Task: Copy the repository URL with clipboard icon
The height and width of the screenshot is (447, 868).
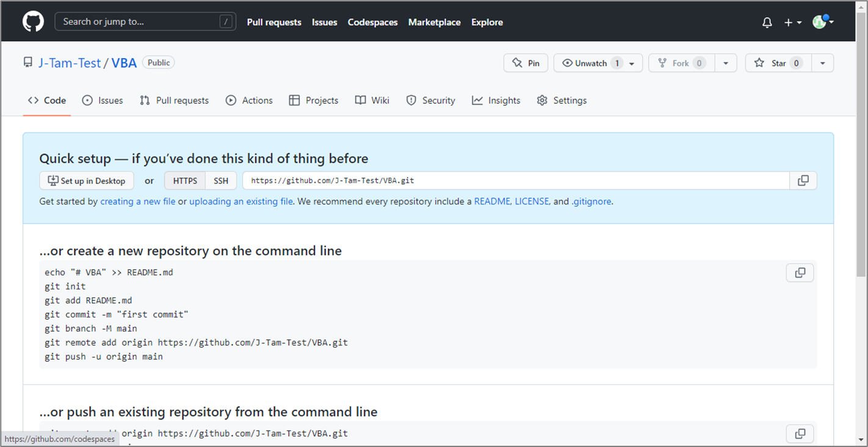Action: (803, 181)
